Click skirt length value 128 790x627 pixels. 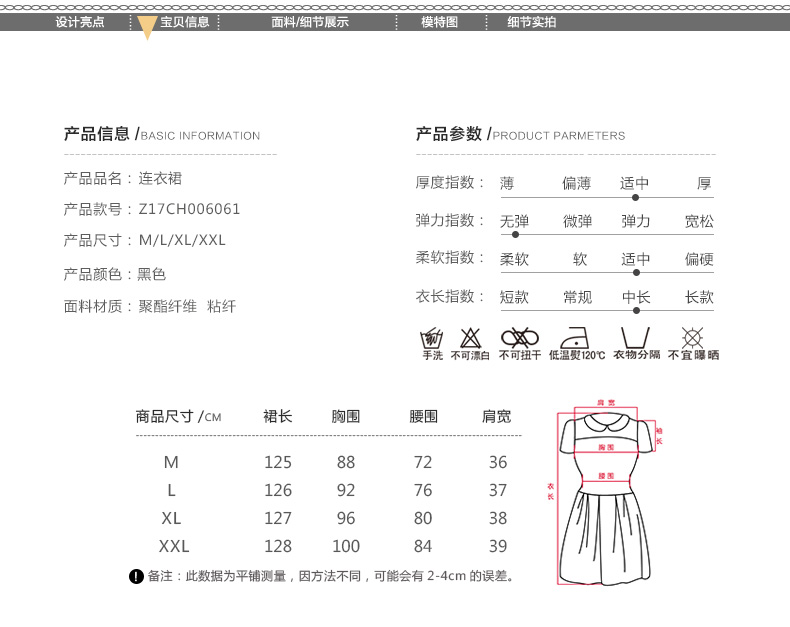[x=278, y=546]
